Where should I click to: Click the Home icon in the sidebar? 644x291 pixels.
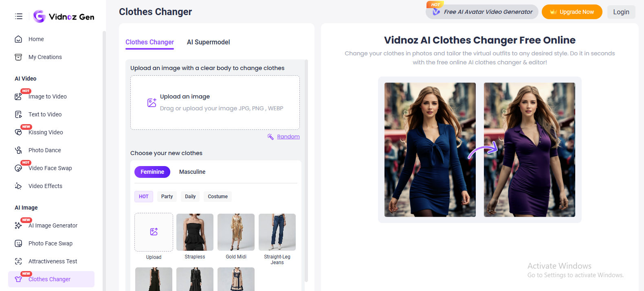18,39
